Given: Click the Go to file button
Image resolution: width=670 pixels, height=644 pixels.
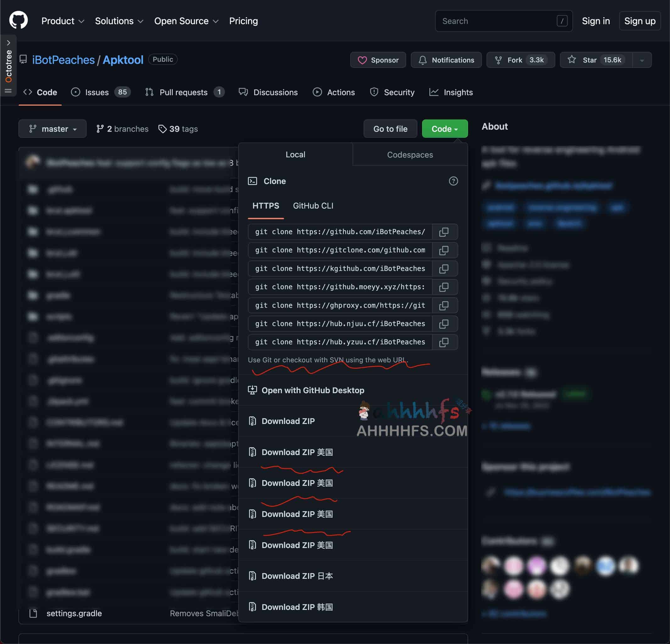Looking at the screenshot, I should click(x=390, y=129).
